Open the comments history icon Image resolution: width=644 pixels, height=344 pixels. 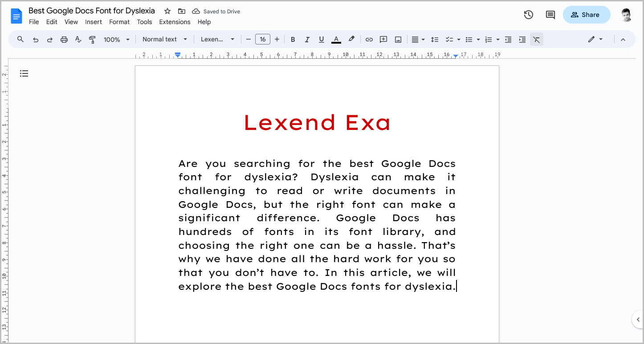[x=550, y=15]
